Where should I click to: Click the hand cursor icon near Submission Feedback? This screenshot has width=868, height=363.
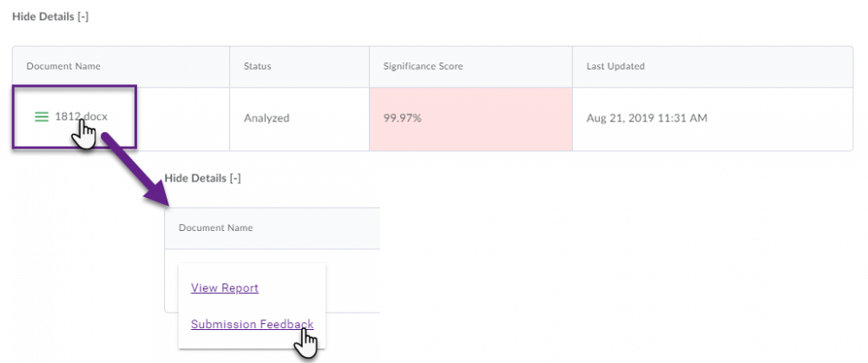[305, 343]
